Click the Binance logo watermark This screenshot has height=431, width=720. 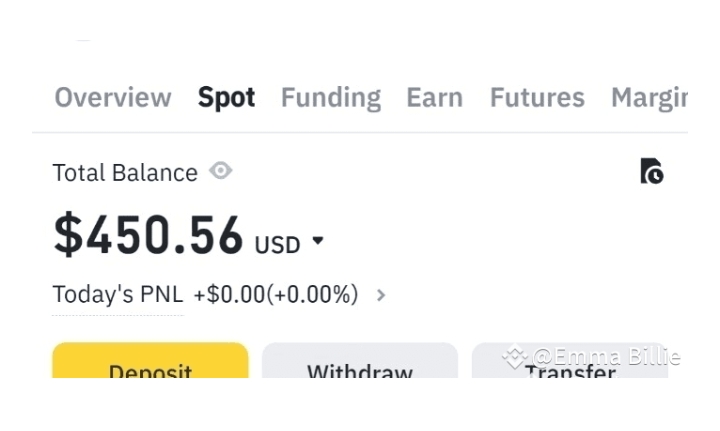click(514, 357)
